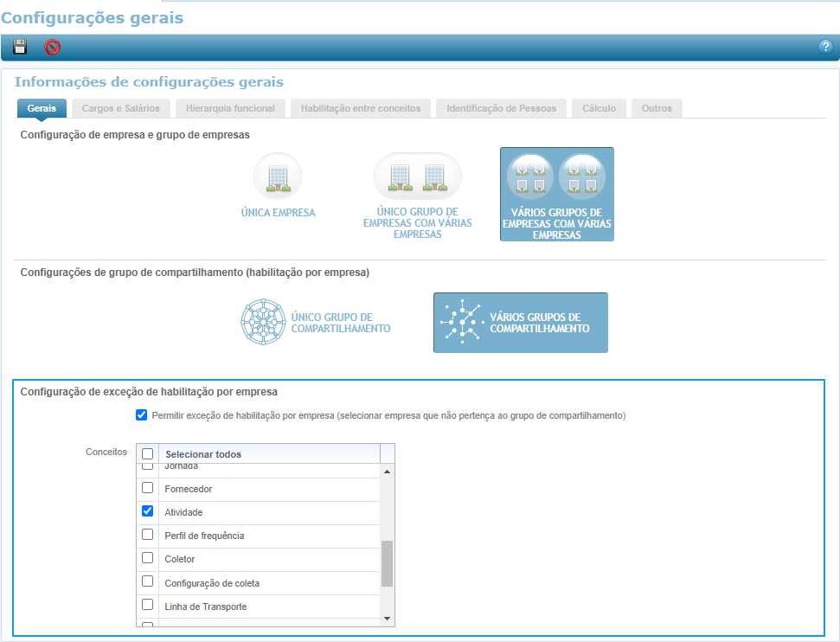Open the help question mark icon
The height and width of the screenshot is (642, 840).
[x=824, y=47]
